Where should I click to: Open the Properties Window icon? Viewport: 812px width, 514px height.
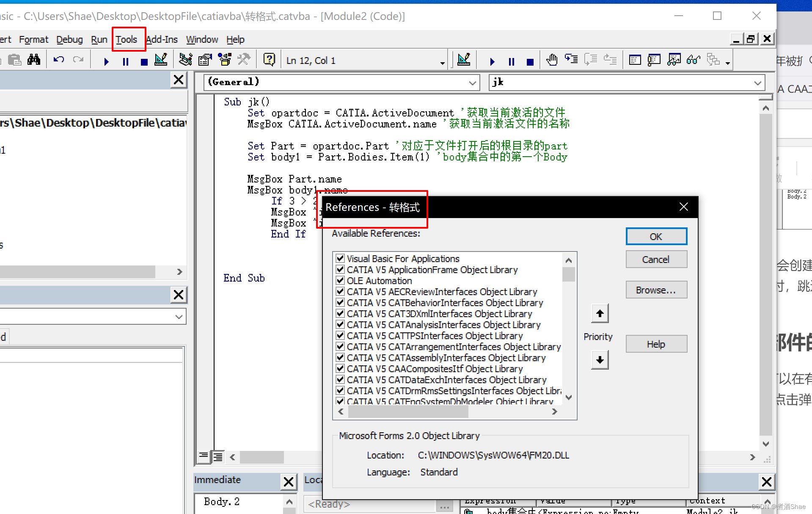point(205,60)
